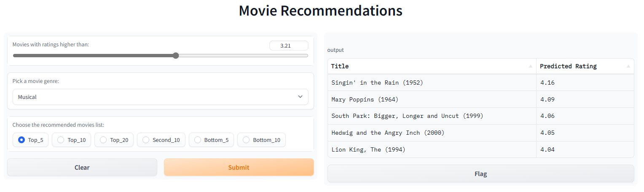Choose the Bottom_10 radio option
This screenshot has width=644, height=192.
coord(246,140)
